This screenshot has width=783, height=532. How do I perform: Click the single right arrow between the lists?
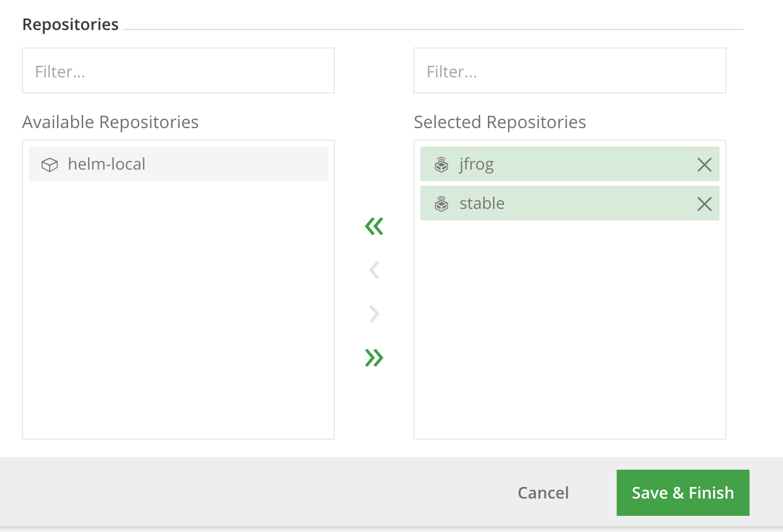point(374,314)
